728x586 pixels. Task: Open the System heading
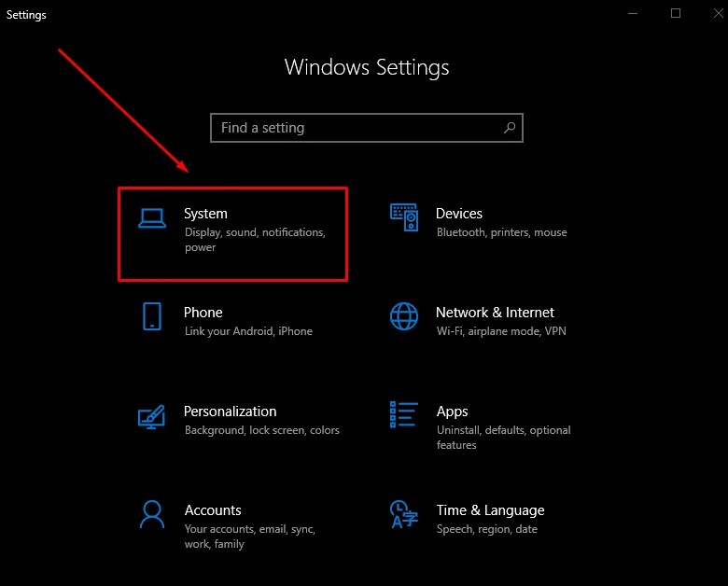(x=205, y=214)
